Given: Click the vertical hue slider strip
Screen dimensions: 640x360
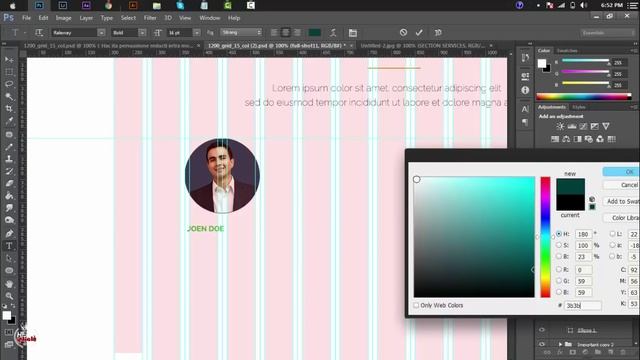Looking at the screenshot, I should tap(545, 237).
